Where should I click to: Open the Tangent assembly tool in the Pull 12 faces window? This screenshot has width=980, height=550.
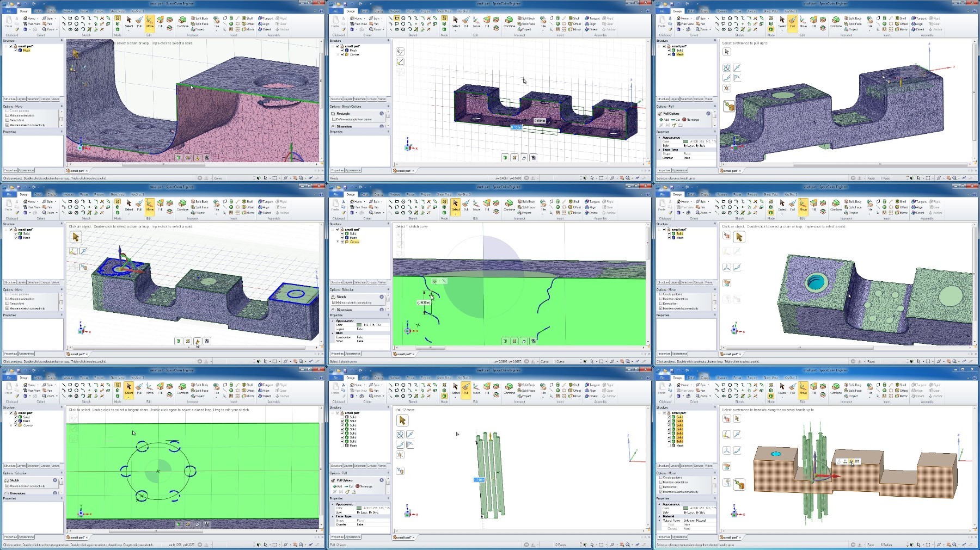click(592, 385)
